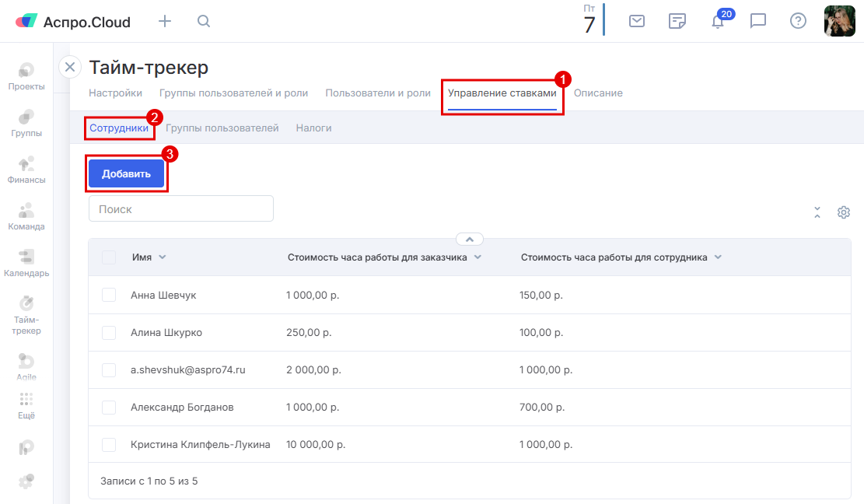Open the notes icon in header
864x504 pixels.
point(677,22)
